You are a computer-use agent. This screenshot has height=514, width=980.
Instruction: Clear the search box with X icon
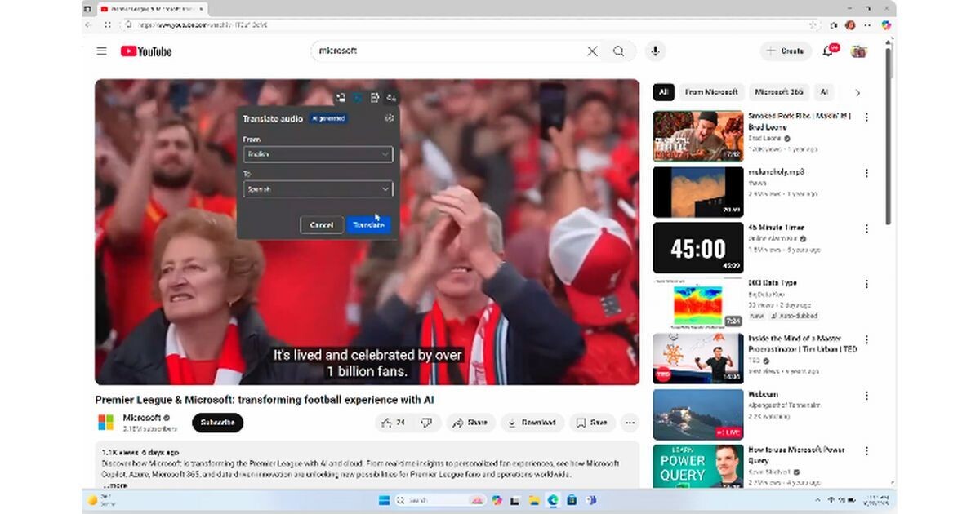tap(592, 51)
